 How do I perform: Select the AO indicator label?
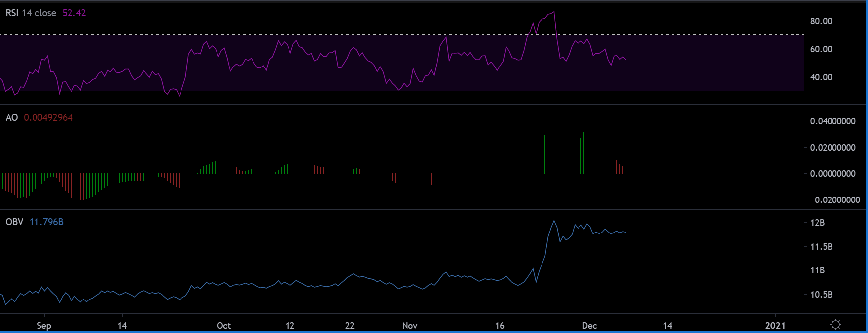pos(12,118)
